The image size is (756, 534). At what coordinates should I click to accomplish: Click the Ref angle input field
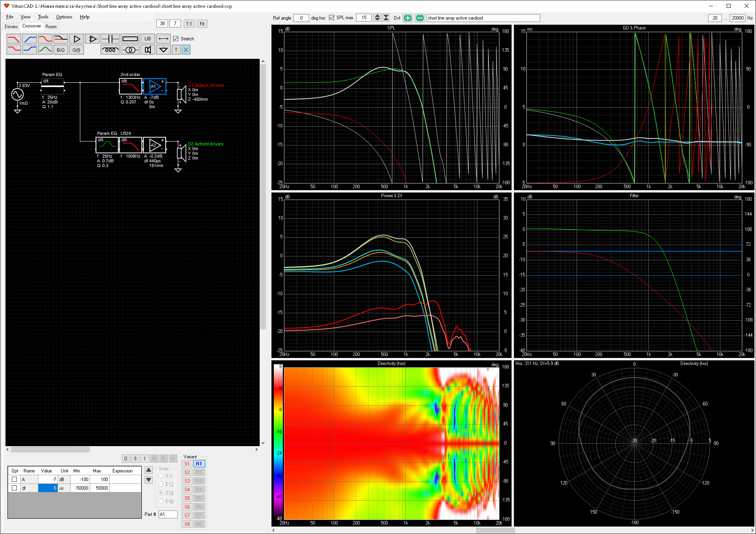301,18
